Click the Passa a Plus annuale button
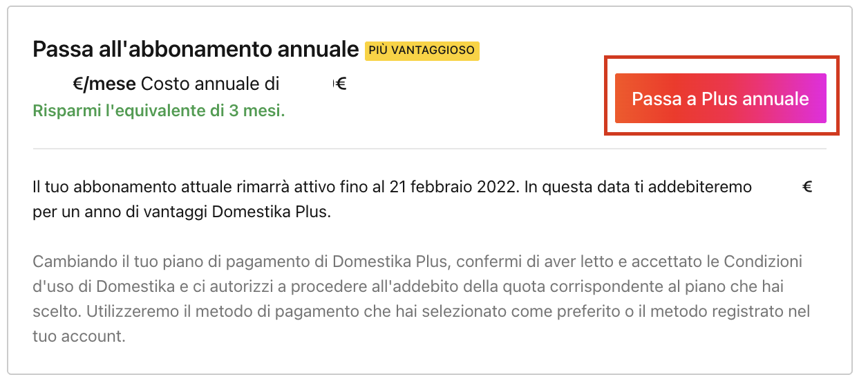Viewport: 868px width, 386px height. pyautogui.click(x=721, y=98)
